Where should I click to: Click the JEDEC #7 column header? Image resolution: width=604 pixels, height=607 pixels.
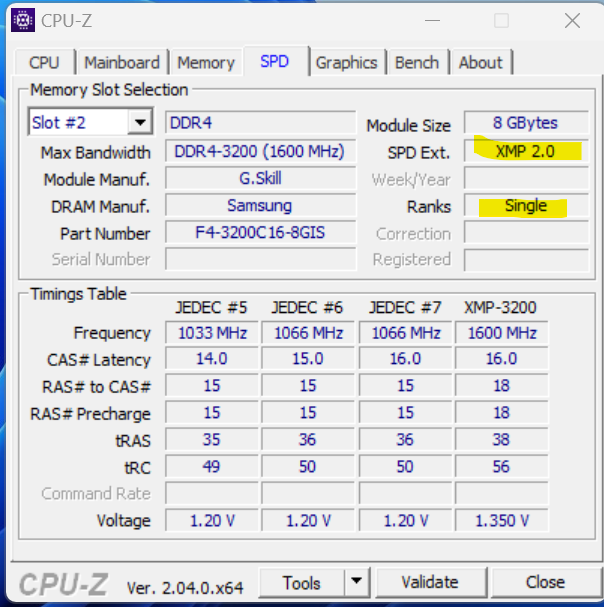(405, 308)
